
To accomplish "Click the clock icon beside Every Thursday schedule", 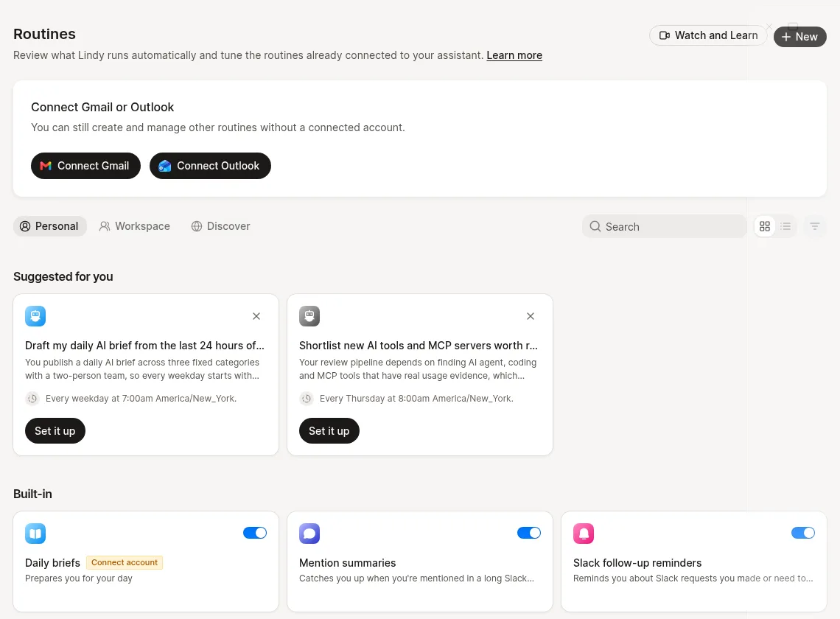I will coord(307,398).
